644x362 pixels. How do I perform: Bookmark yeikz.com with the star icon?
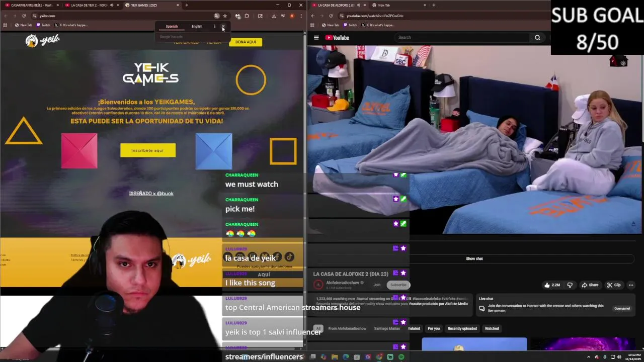coord(225,16)
